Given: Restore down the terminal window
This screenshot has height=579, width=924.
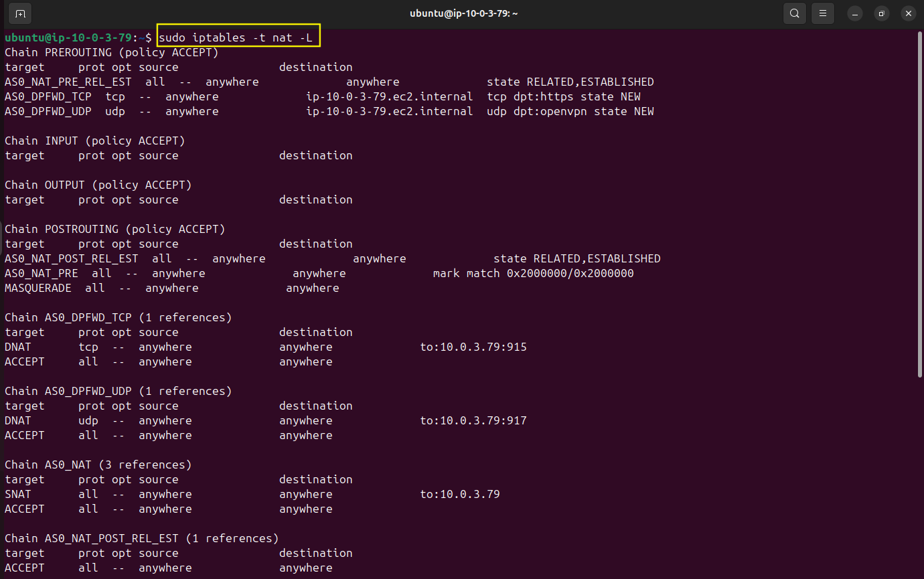Looking at the screenshot, I should [x=882, y=13].
